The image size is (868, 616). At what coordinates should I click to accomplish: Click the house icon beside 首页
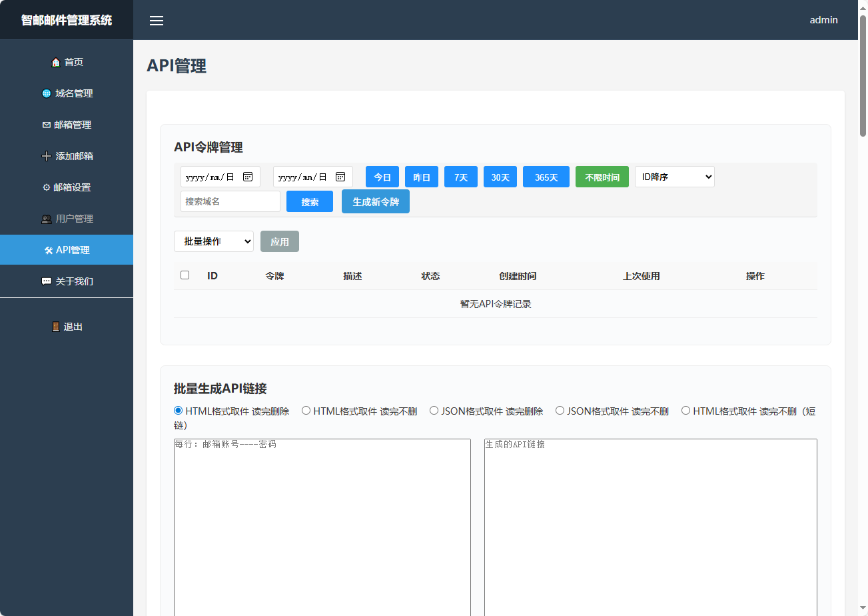point(56,63)
